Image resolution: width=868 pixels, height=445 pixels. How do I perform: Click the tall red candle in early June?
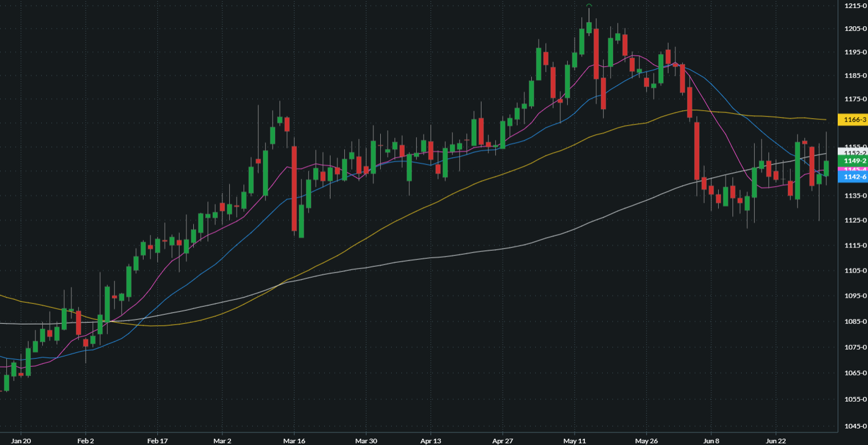click(x=697, y=151)
